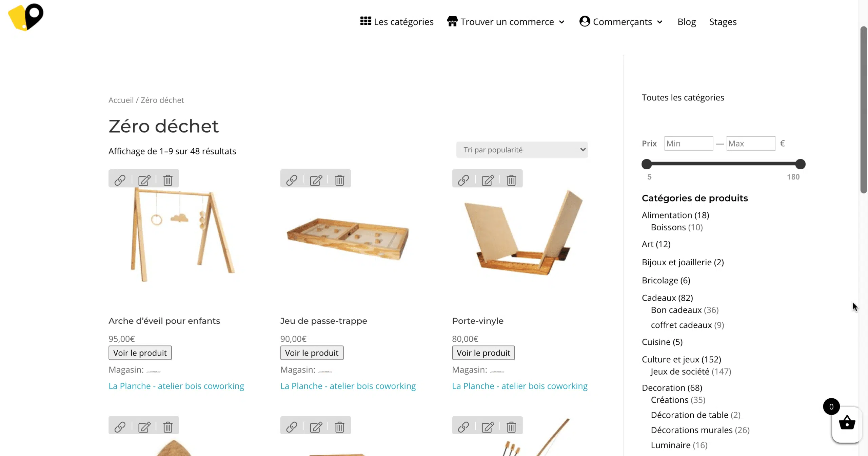Expand the Commerçants dropdown menu
Viewport: 868px width, 456px height.
621,22
